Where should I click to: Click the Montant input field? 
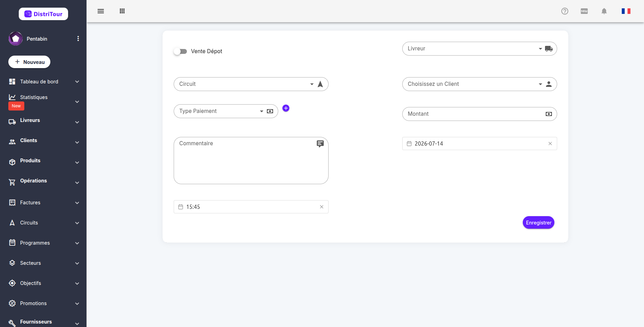[480, 114]
